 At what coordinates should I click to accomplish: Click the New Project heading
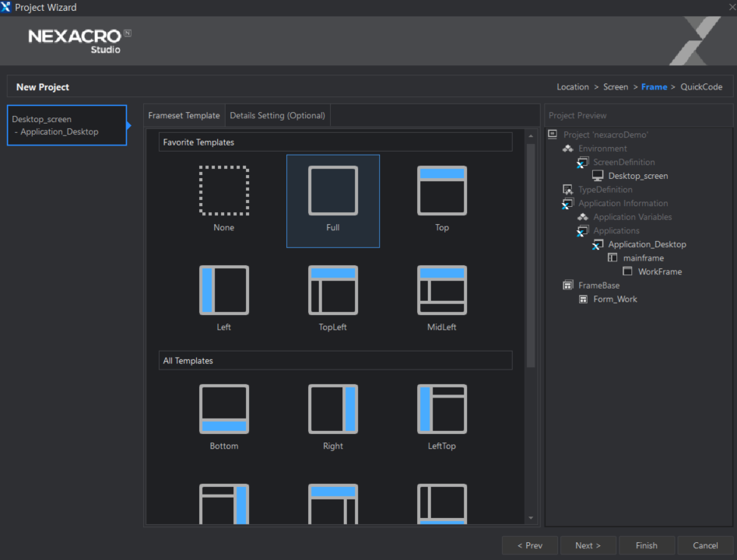pyautogui.click(x=42, y=87)
